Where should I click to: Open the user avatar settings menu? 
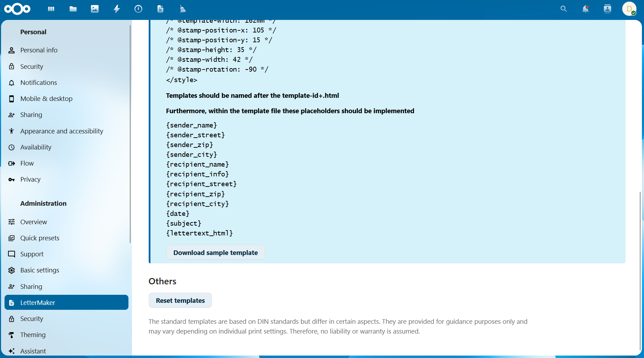tap(629, 9)
